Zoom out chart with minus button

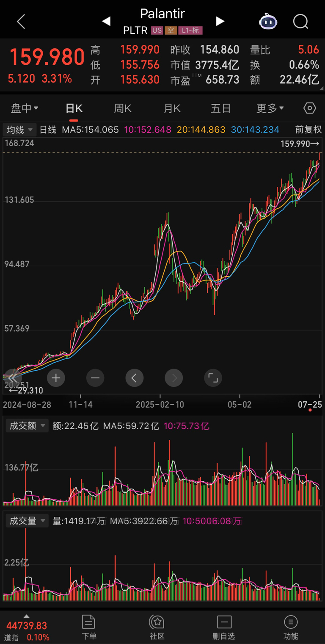95,378
